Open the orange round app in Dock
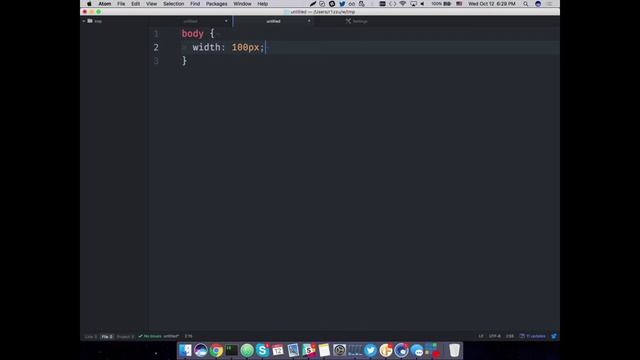Image resolution: width=640 pixels, height=360 pixels. [386, 350]
